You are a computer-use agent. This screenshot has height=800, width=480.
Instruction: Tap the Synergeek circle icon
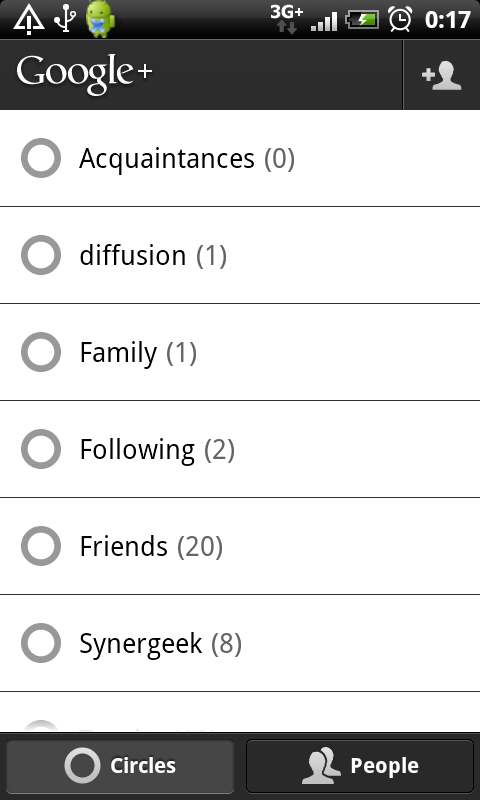click(41, 643)
